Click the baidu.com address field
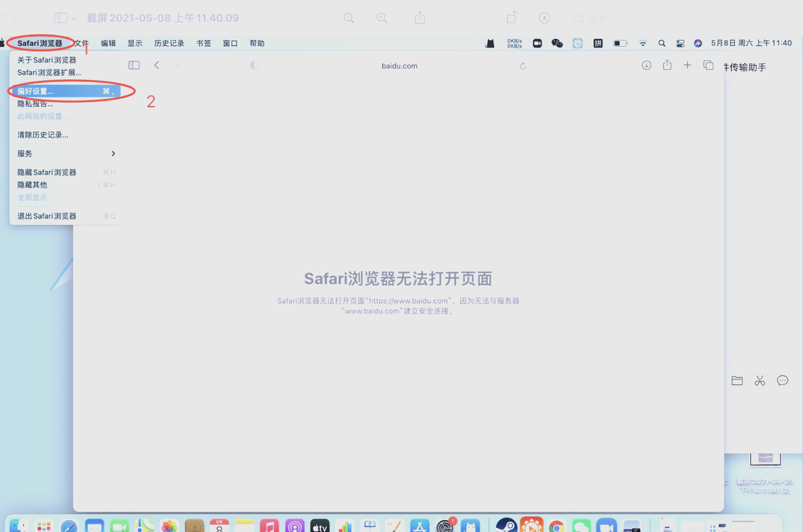 [x=399, y=66]
